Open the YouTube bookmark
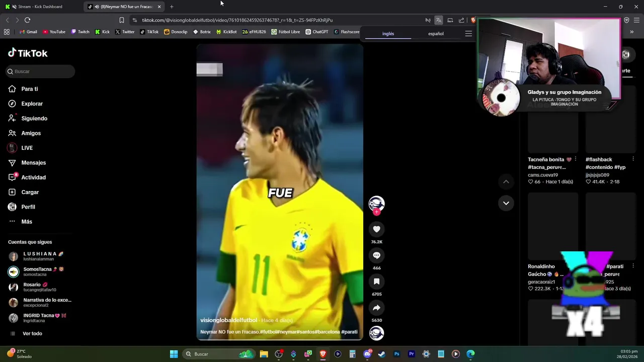 click(54, 32)
